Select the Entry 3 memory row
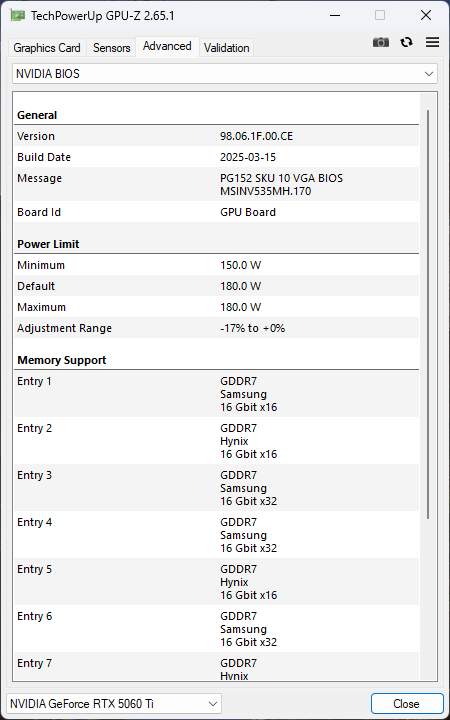This screenshot has height=720, width=450. coord(216,488)
